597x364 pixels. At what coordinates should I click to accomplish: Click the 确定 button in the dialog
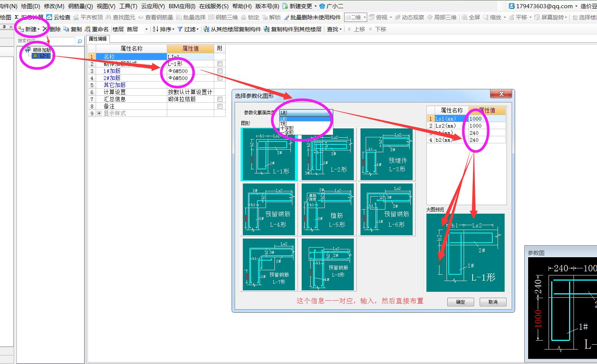(x=461, y=302)
